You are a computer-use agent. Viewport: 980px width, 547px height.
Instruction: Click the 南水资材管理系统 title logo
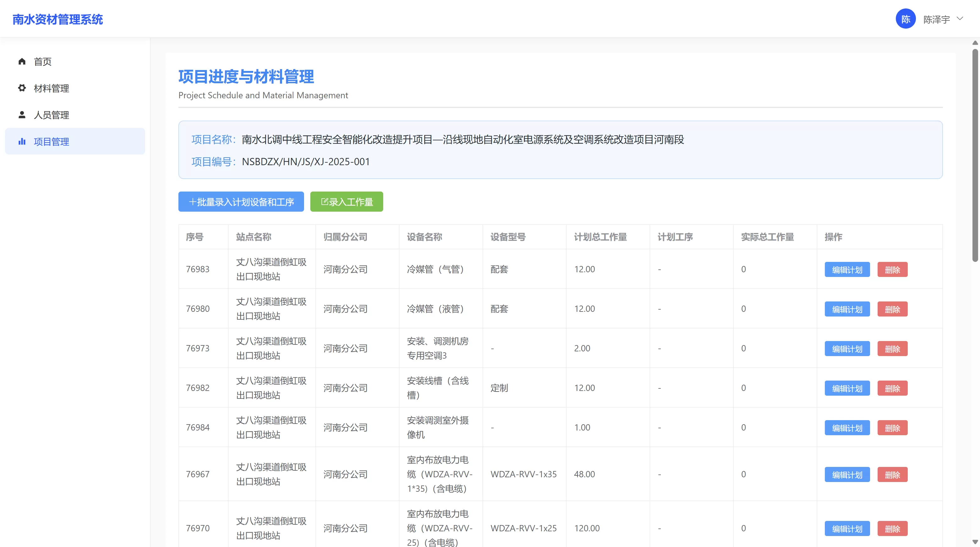tap(57, 19)
